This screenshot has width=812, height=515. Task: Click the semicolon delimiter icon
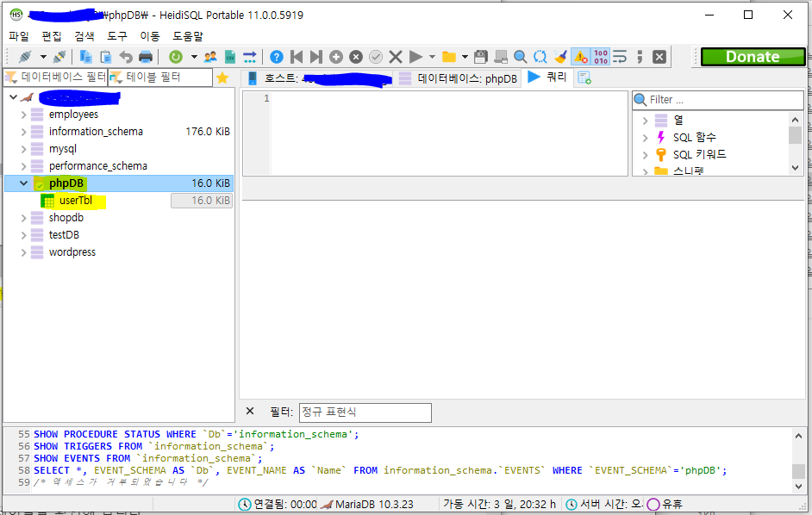(x=640, y=57)
